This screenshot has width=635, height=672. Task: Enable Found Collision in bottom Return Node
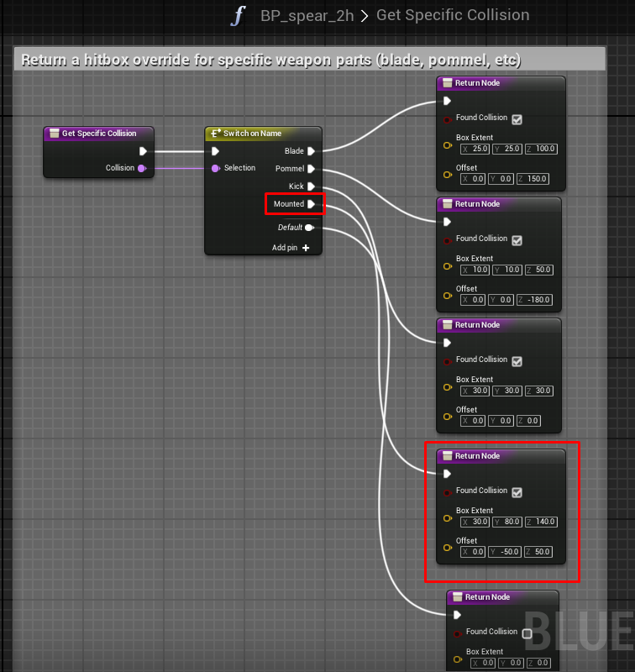(x=527, y=633)
